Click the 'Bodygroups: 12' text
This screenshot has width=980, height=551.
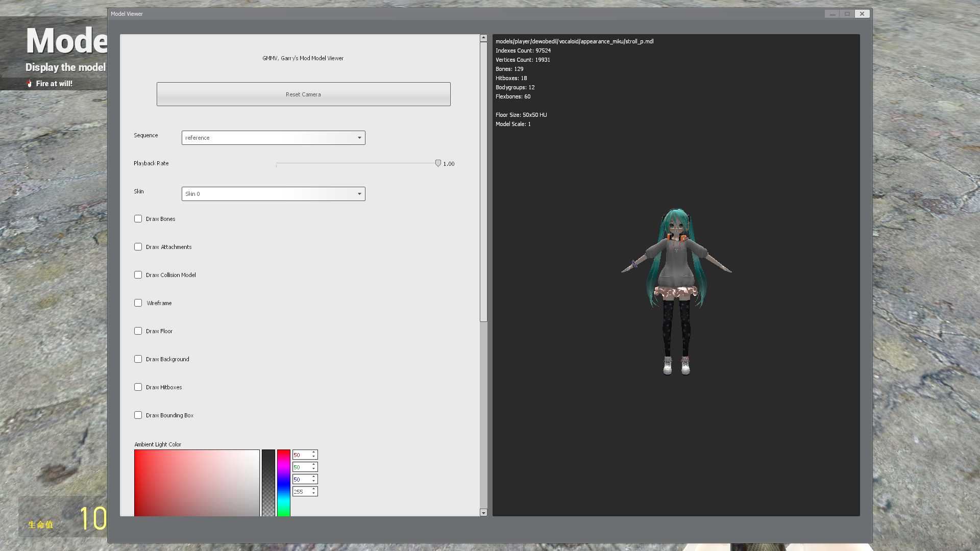(515, 87)
